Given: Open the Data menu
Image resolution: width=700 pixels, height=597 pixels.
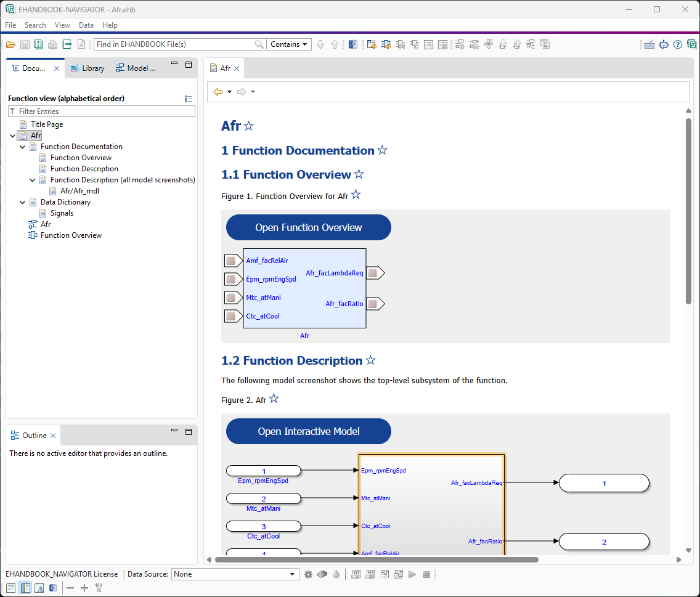Looking at the screenshot, I should click(86, 25).
